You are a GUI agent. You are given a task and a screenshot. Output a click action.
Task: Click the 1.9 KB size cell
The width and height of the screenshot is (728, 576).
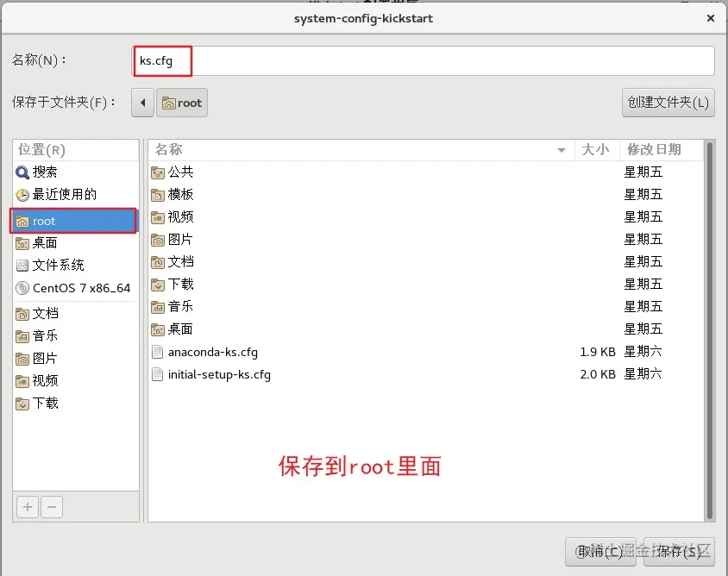[598, 352]
